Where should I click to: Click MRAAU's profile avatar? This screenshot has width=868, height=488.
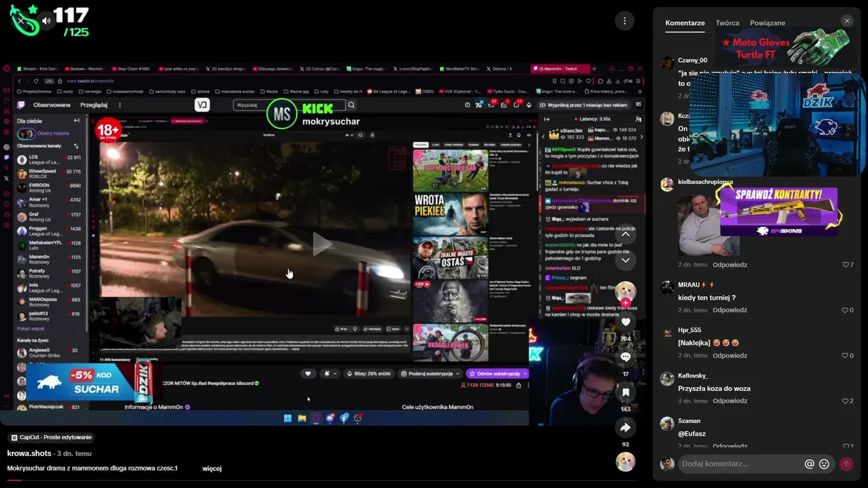pyautogui.click(x=667, y=287)
